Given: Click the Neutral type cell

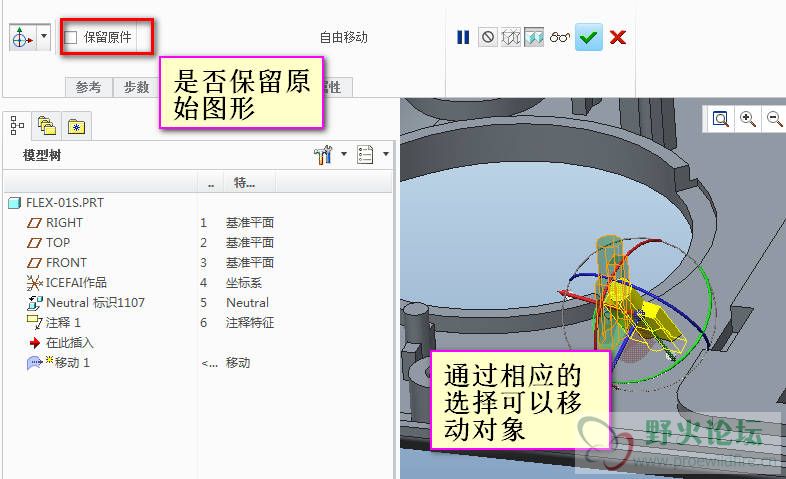Looking at the screenshot, I should pyautogui.click(x=248, y=303).
